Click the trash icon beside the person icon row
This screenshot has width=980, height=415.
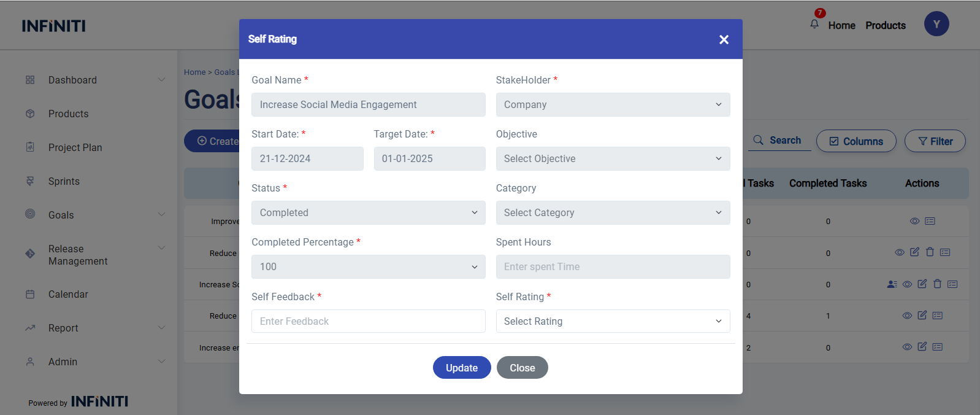click(x=937, y=284)
